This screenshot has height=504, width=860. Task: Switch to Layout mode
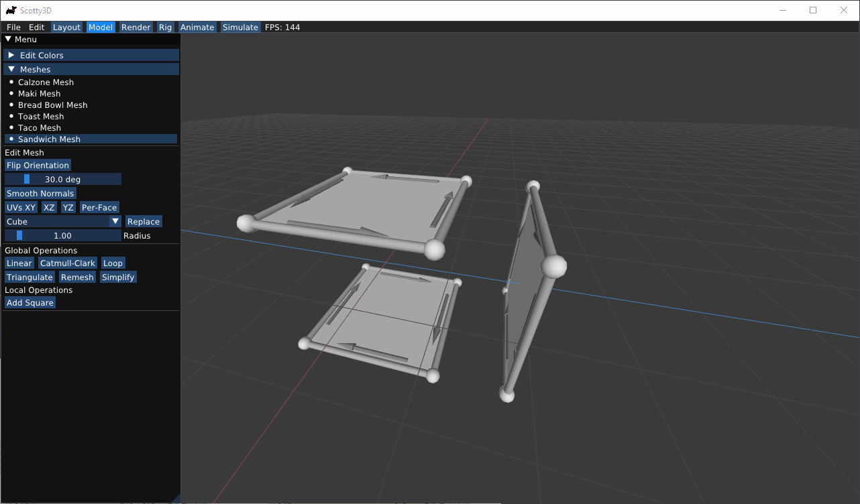point(66,27)
